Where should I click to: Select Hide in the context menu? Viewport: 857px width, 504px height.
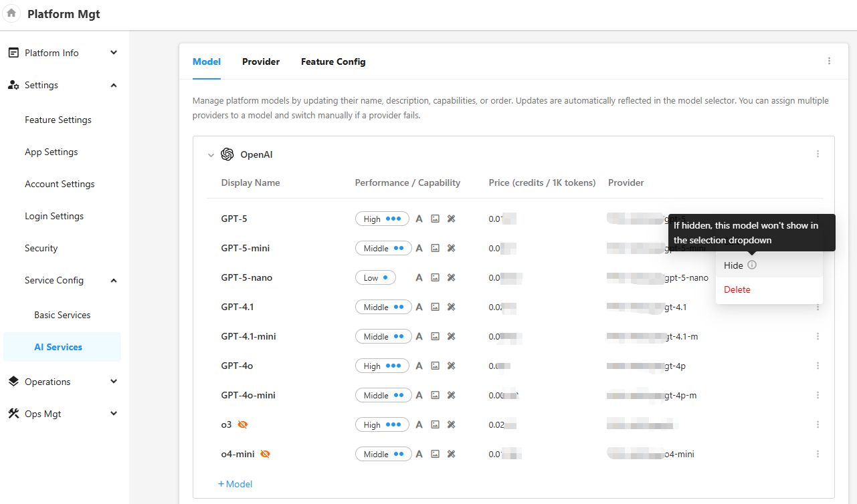tap(733, 265)
